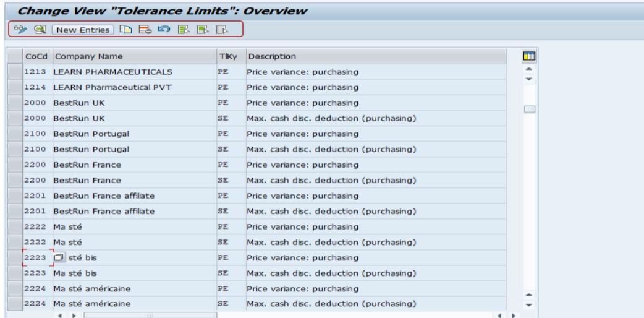Toggle row selector for 2000 BestRun UK SE row
The image size is (644, 318).
tap(15, 119)
